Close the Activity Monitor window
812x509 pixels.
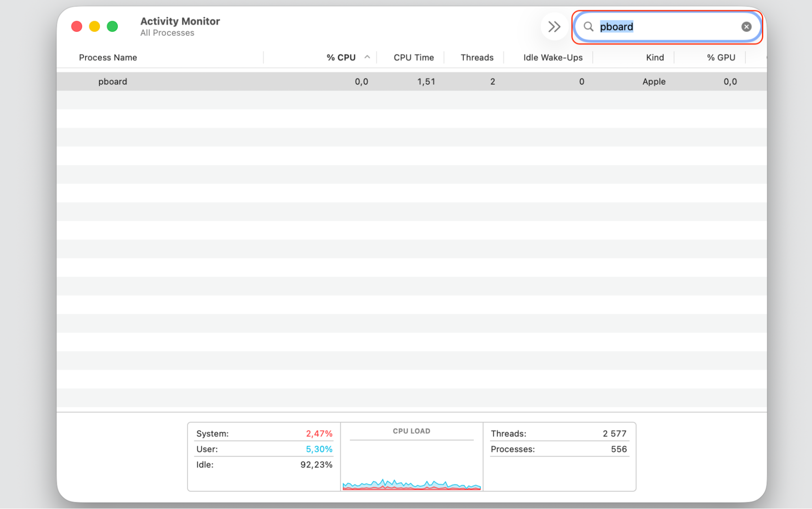point(77,27)
